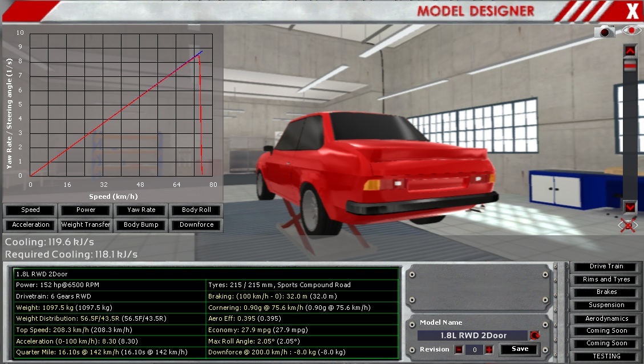644x364 pixels.
Task: Select the Body Roll graph button
Action: pyautogui.click(x=196, y=210)
